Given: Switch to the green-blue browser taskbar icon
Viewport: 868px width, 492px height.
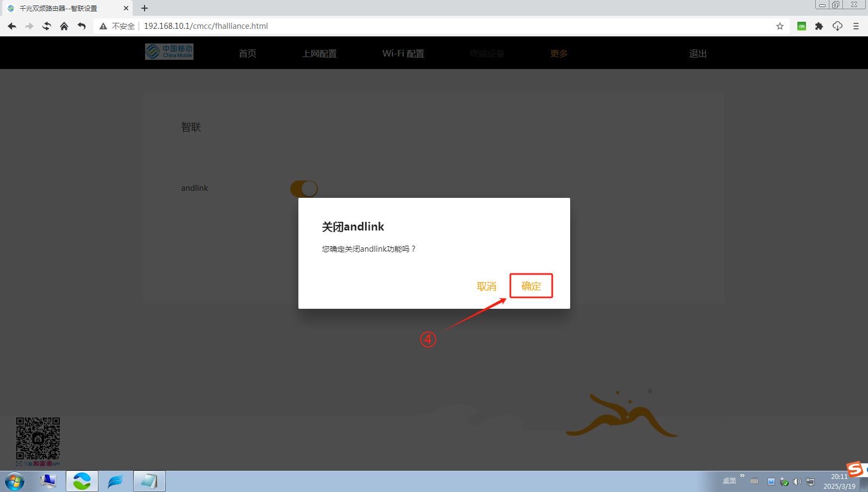Looking at the screenshot, I should pyautogui.click(x=82, y=481).
